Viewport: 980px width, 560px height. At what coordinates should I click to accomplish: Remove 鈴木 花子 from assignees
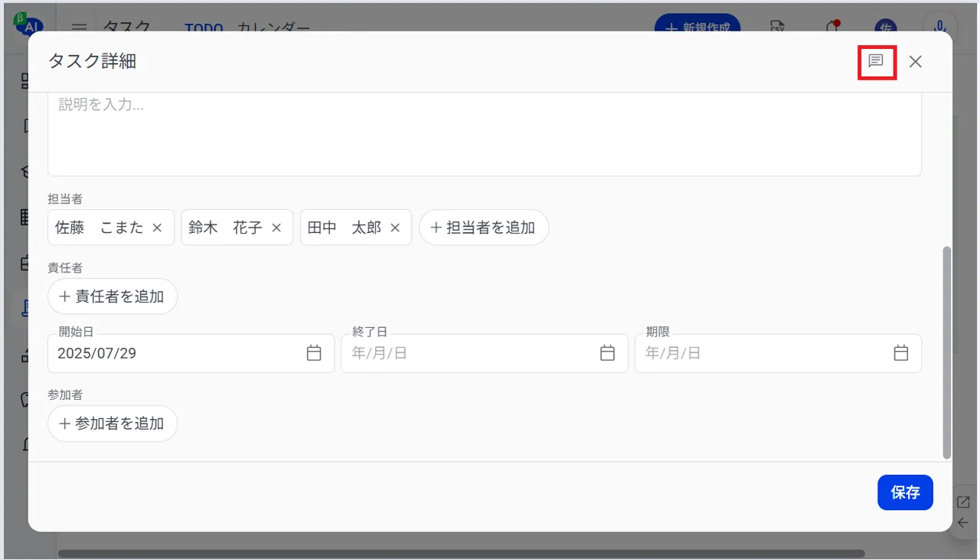(x=277, y=228)
